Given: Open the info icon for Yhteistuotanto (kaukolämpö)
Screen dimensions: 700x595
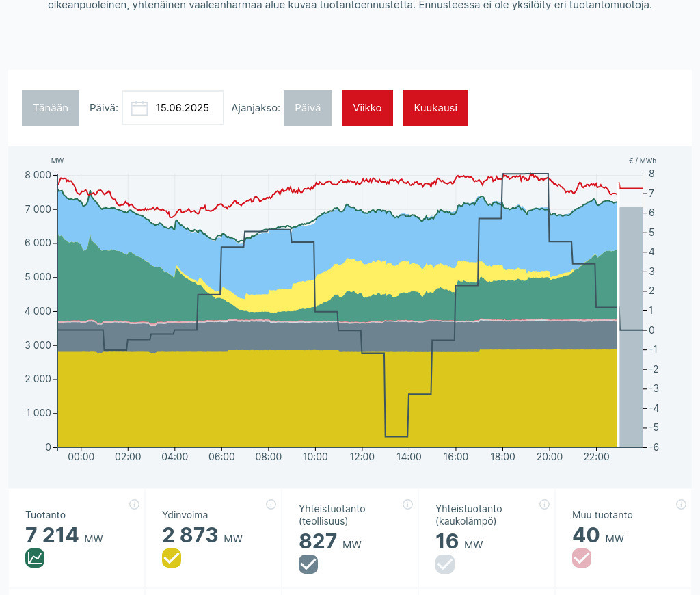Looking at the screenshot, I should [544, 505].
